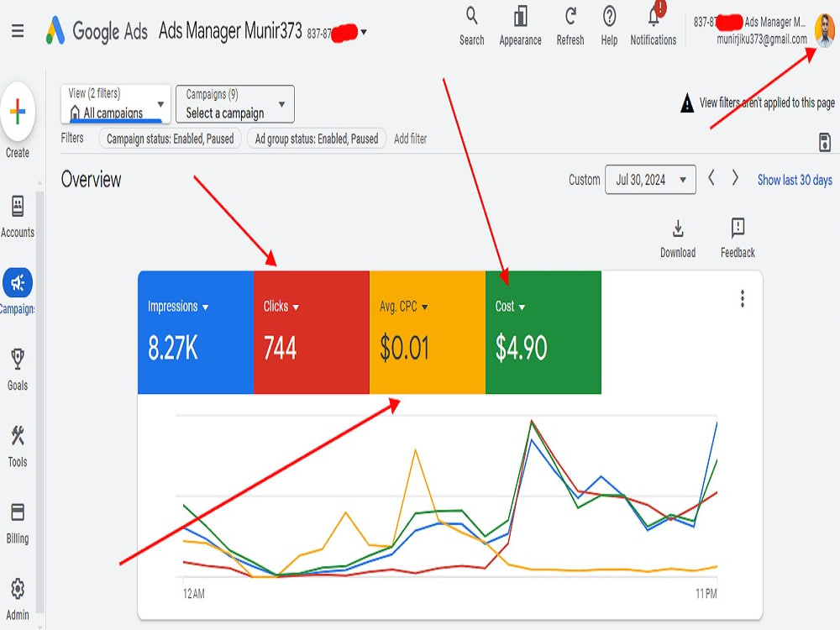
Task: Expand the account switcher arrow
Action: click(364, 32)
